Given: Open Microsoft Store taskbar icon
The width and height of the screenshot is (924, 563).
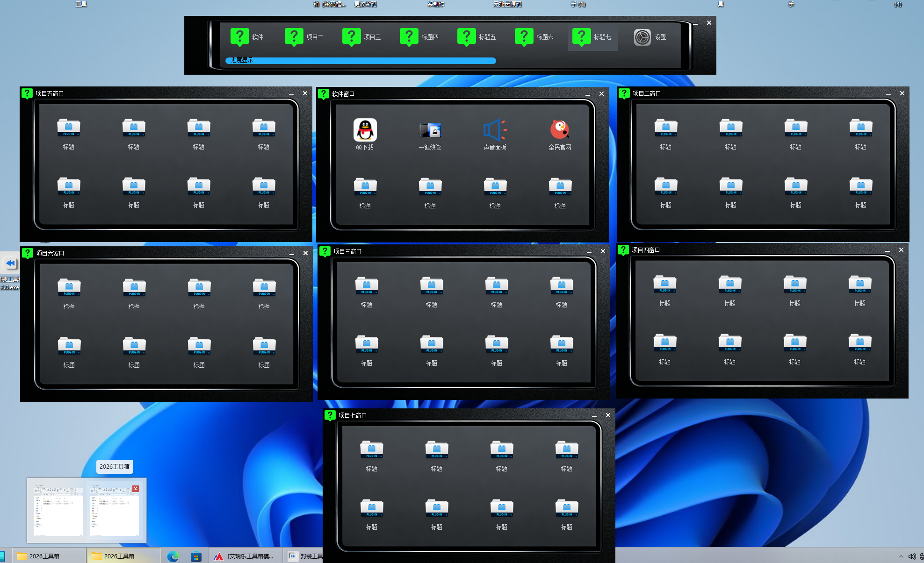Looking at the screenshot, I should point(196,556).
